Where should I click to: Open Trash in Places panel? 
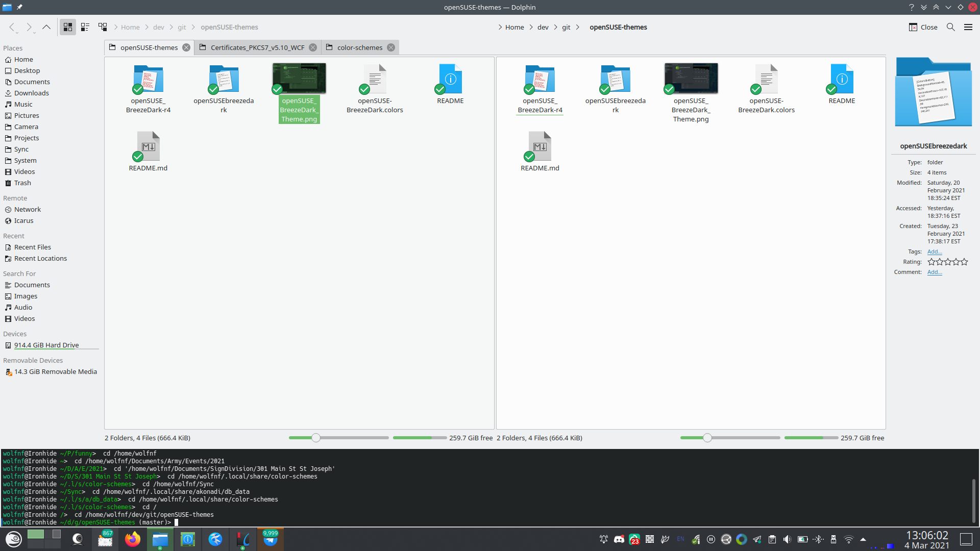22,183
